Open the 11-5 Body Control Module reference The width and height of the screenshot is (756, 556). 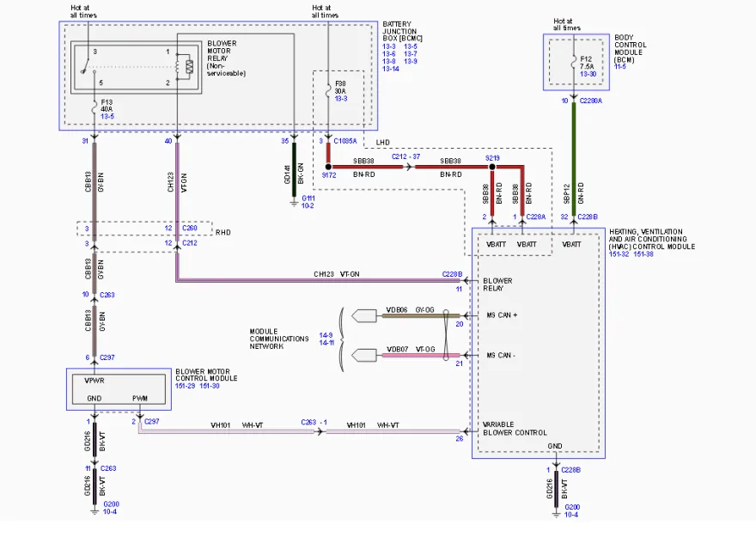(x=620, y=66)
